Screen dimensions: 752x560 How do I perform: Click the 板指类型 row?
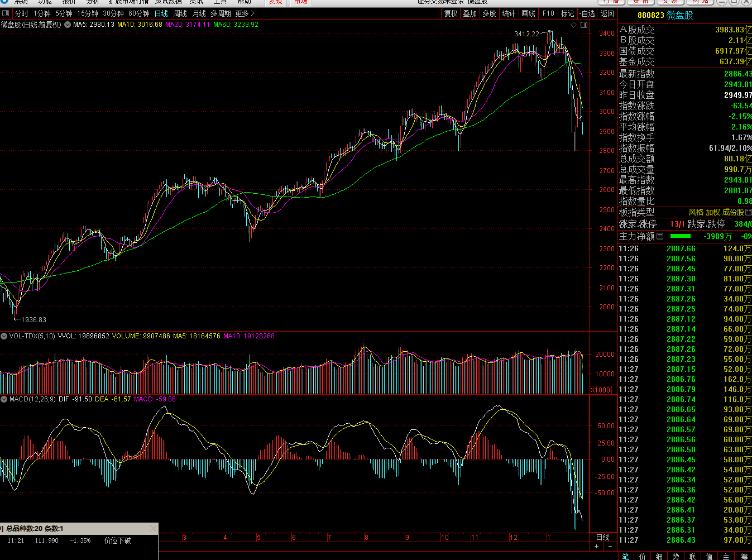tap(685, 212)
